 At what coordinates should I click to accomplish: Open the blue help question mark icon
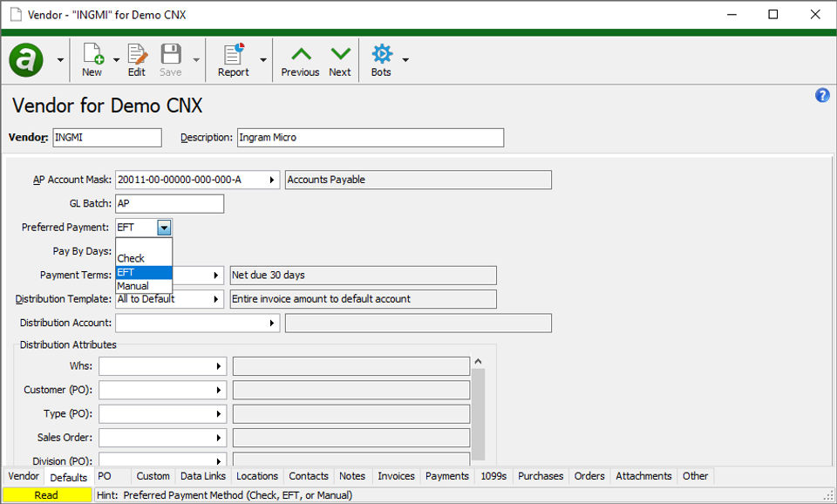(x=822, y=96)
